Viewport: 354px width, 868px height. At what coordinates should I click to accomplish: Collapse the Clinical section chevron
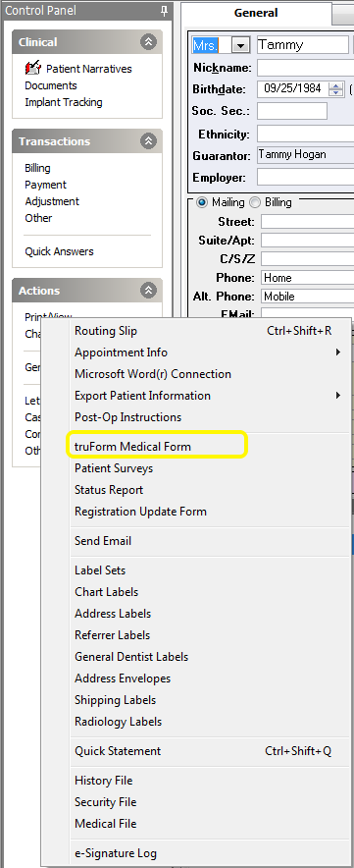point(148,41)
